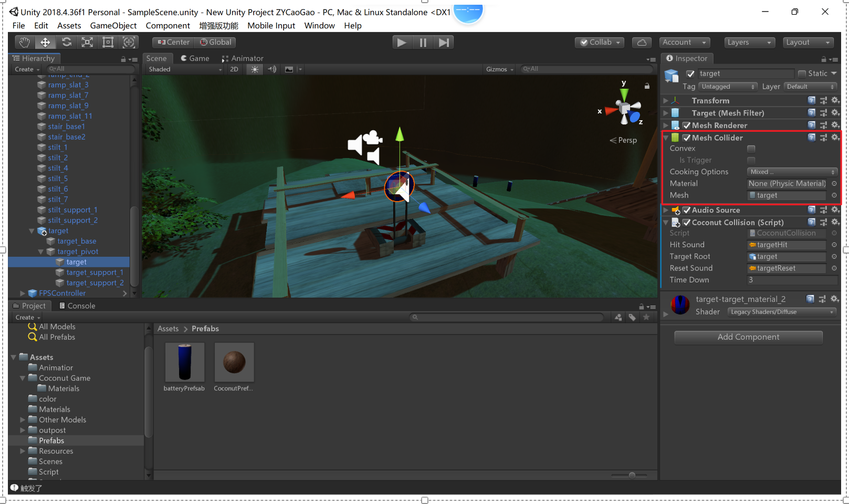
Task: Open the GameObject menu
Action: click(113, 26)
